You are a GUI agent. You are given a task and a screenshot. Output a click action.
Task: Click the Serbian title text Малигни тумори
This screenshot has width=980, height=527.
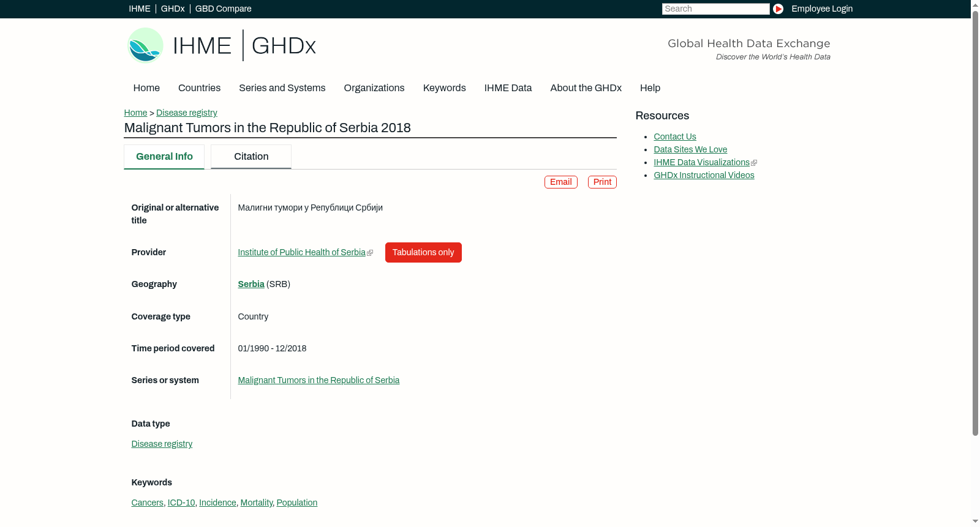click(x=310, y=207)
